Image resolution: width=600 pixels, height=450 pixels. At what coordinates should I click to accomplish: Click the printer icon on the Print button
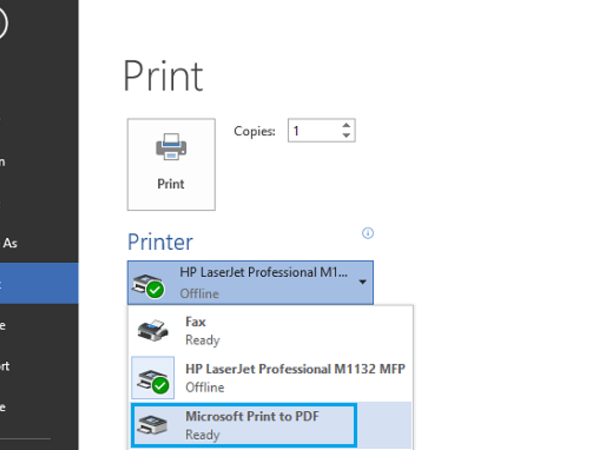pos(171,150)
